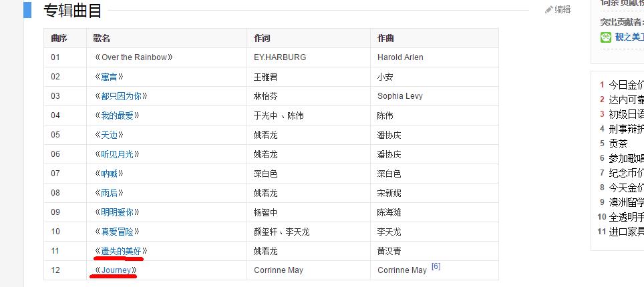Follow the 《雨后》 song link
This screenshot has width=644, height=287.
coord(108,193)
